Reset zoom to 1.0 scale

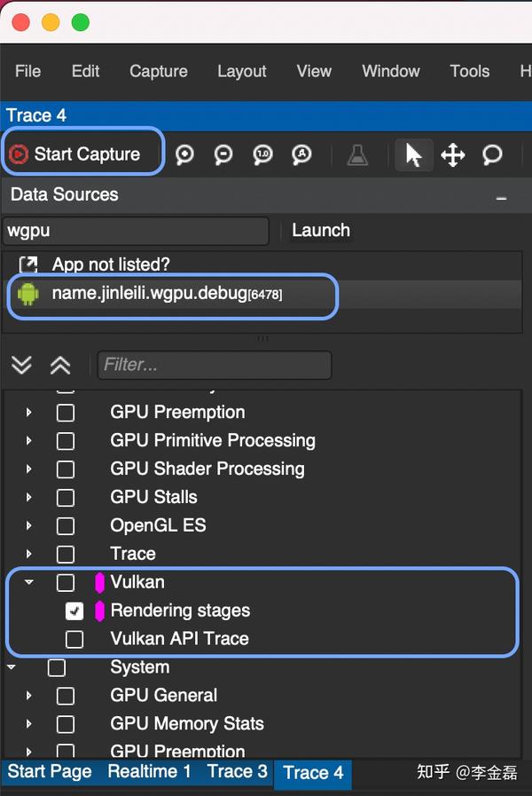point(261,154)
